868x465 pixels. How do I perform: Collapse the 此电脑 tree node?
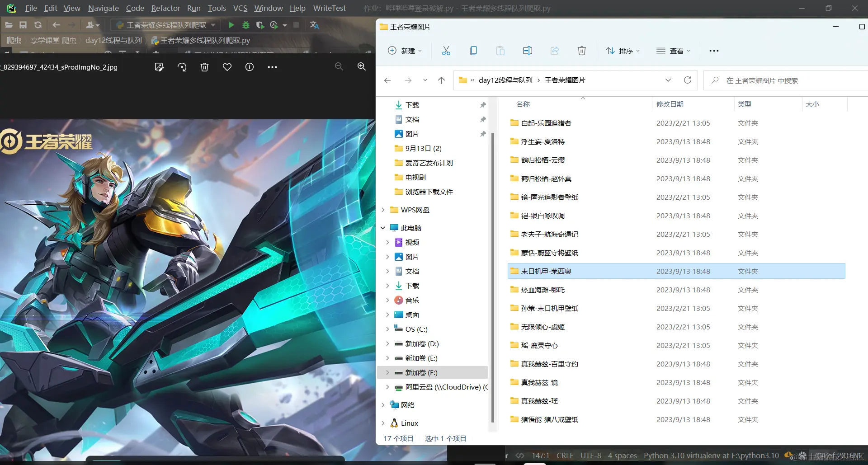tap(383, 228)
